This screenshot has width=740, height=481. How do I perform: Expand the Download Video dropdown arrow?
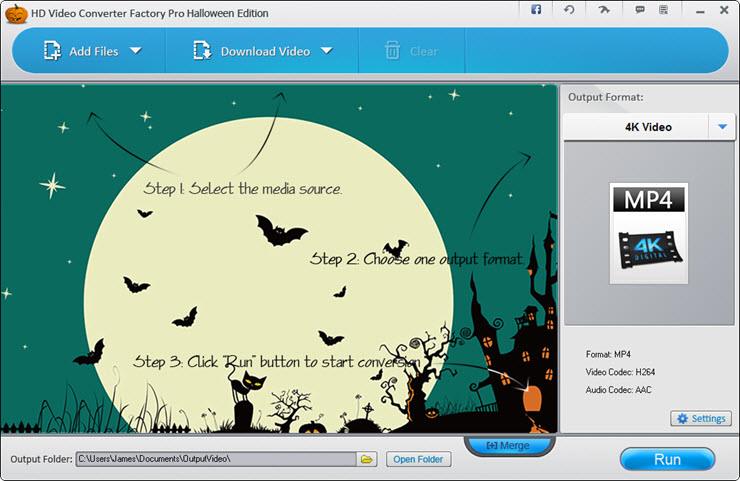click(x=327, y=51)
